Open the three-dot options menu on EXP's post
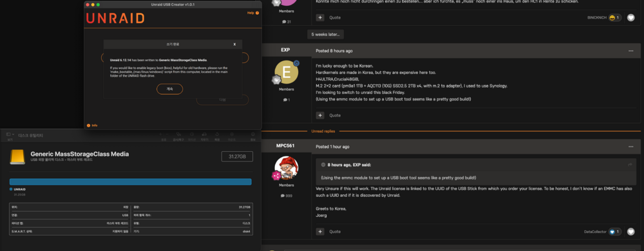644x251 pixels. click(x=631, y=51)
